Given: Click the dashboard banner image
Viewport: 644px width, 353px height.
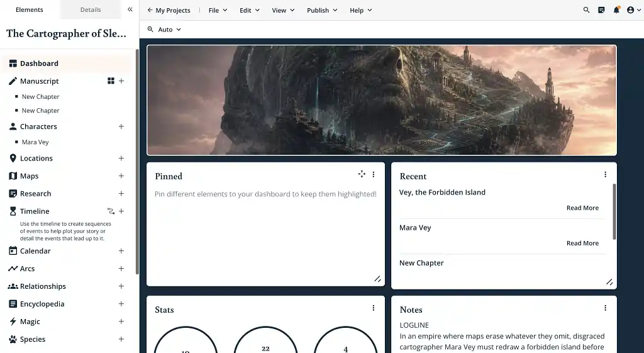Looking at the screenshot, I should pos(382,100).
